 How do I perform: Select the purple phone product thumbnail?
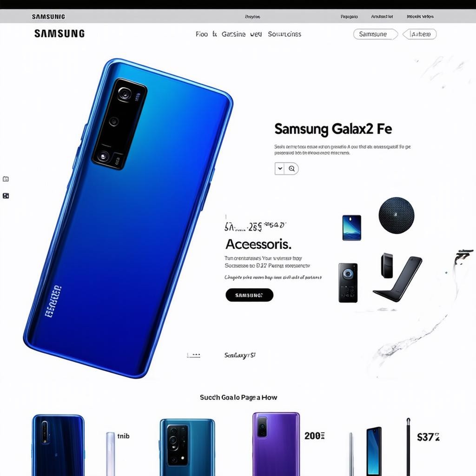click(x=276, y=444)
